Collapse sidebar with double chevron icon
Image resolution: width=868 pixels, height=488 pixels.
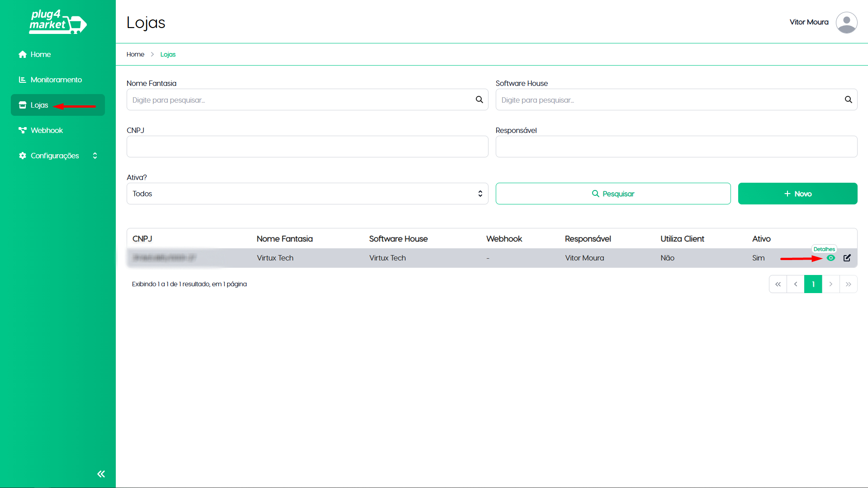tap(101, 474)
